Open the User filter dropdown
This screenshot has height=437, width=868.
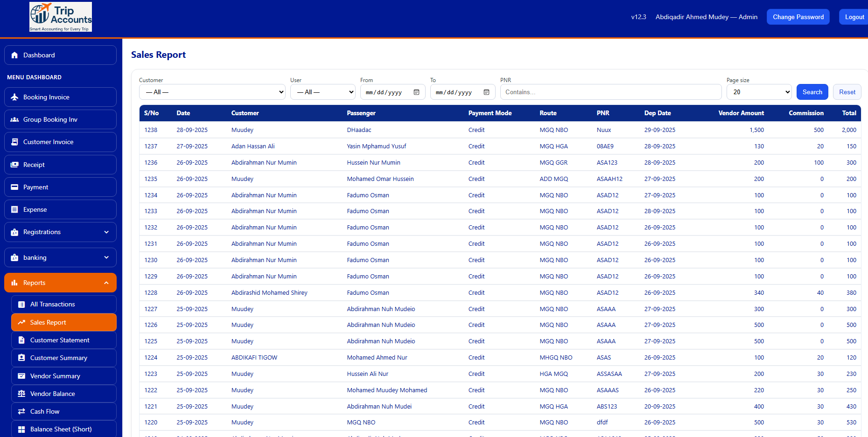click(x=322, y=92)
